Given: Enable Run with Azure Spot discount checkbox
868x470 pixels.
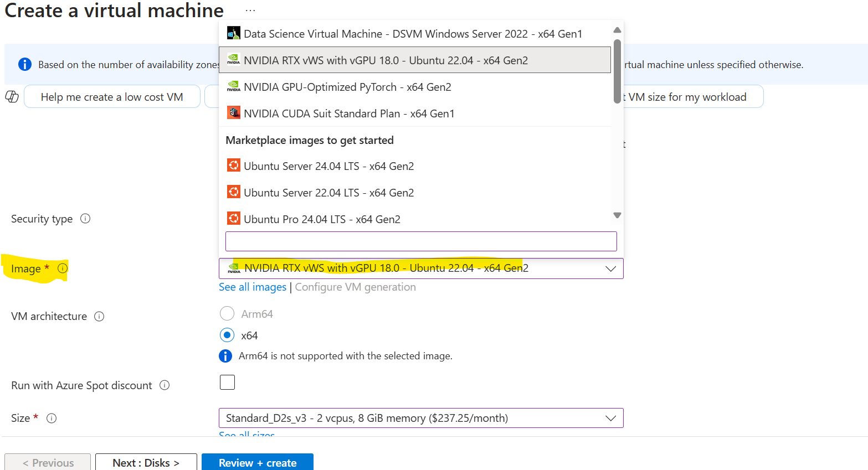Looking at the screenshot, I should click(x=227, y=383).
